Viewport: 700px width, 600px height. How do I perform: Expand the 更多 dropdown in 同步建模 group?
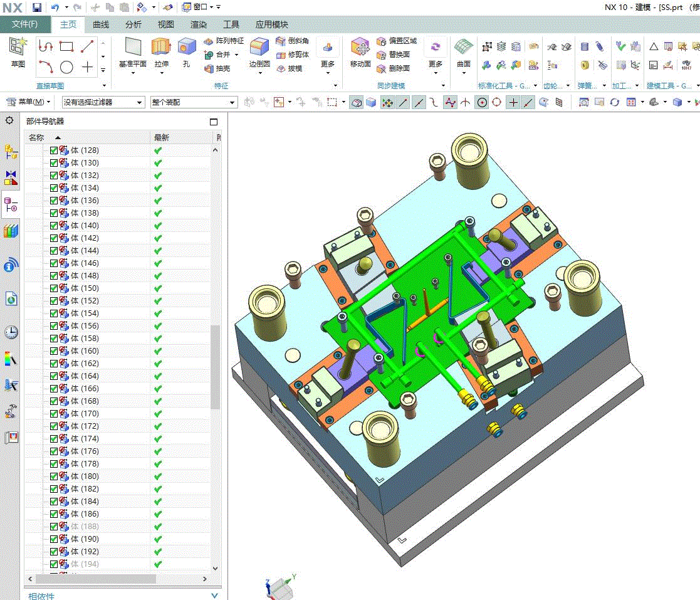pos(436,72)
